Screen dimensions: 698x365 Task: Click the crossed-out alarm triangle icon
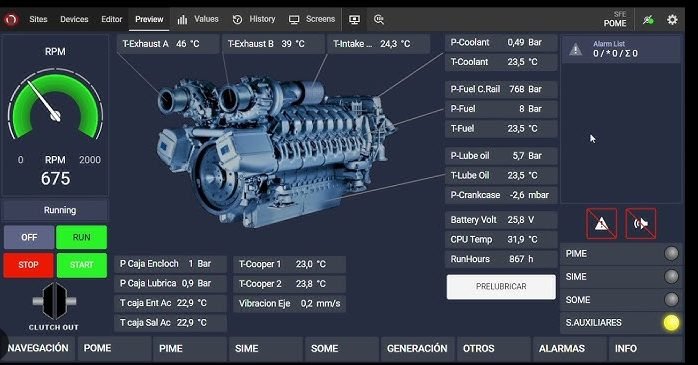pyautogui.click(x=601, y=223)
